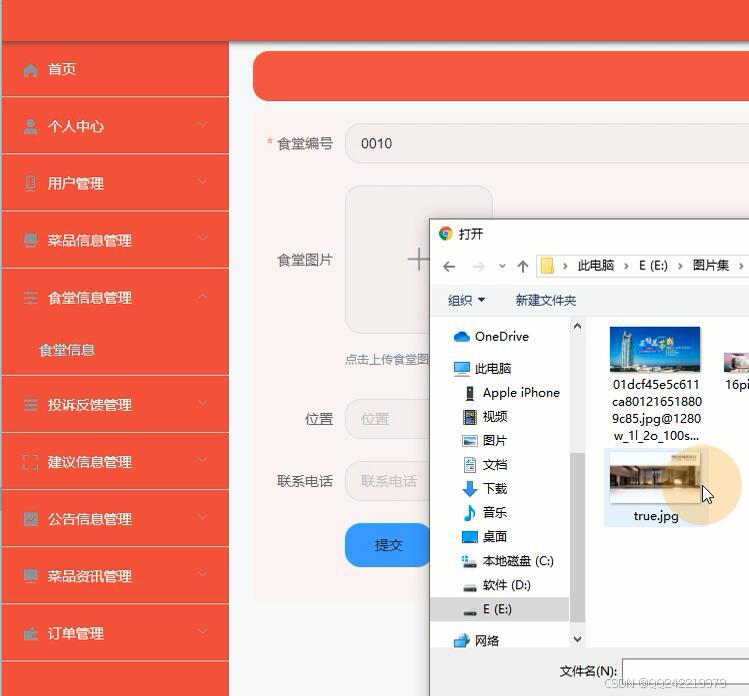Click the icon beside 食堂信息管理

(31, 298)
